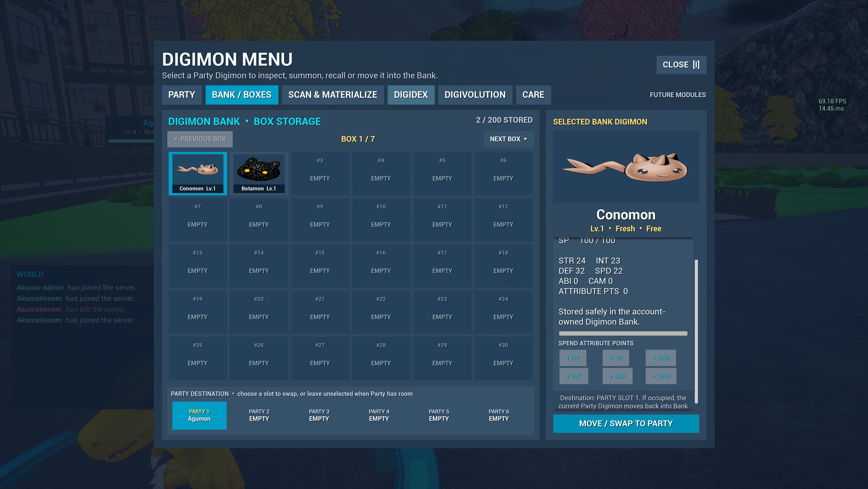Click empty bank slot #7
This screenshot has height=489, width=868.
[197, 220]
